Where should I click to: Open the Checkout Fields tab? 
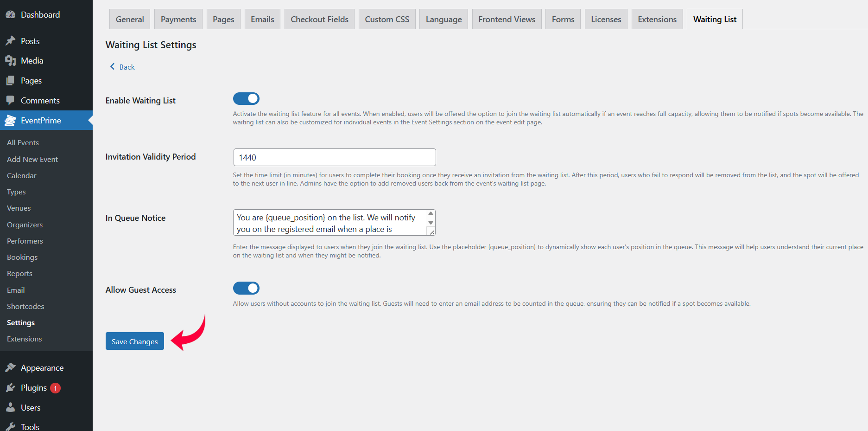319,19
